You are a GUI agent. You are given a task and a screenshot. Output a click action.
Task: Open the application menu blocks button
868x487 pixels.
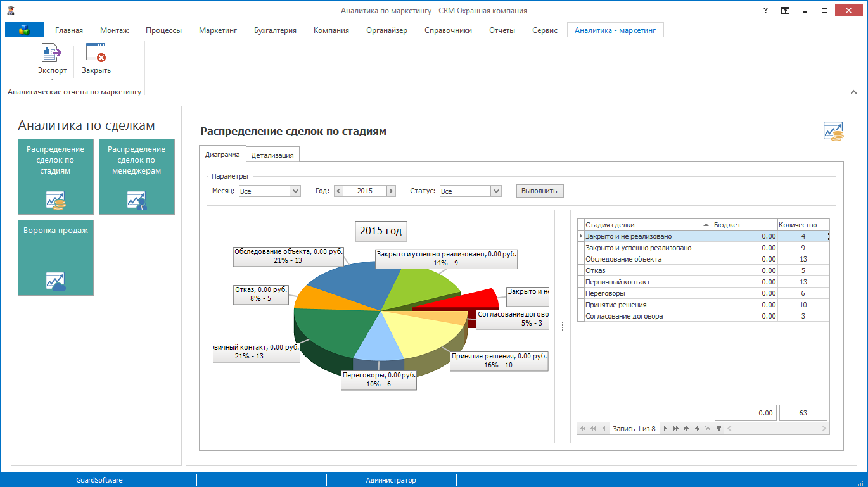25,30
